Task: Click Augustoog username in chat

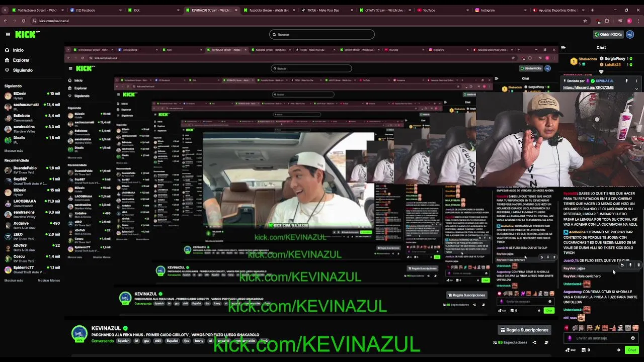Action: pyautogui.click(x=573, y=292)
